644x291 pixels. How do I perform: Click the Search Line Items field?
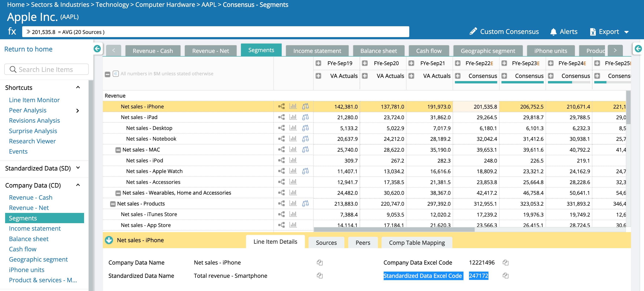(47, 69)
